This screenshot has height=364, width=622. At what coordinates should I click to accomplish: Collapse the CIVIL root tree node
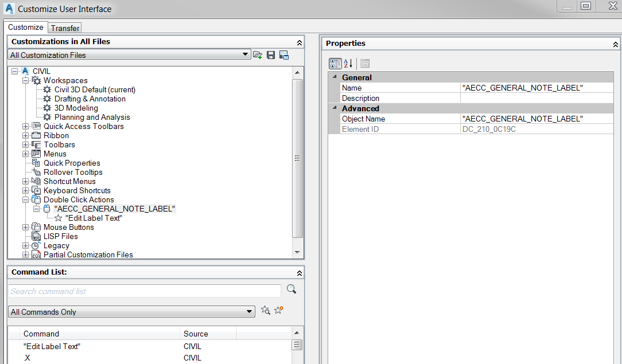point(15,71)
